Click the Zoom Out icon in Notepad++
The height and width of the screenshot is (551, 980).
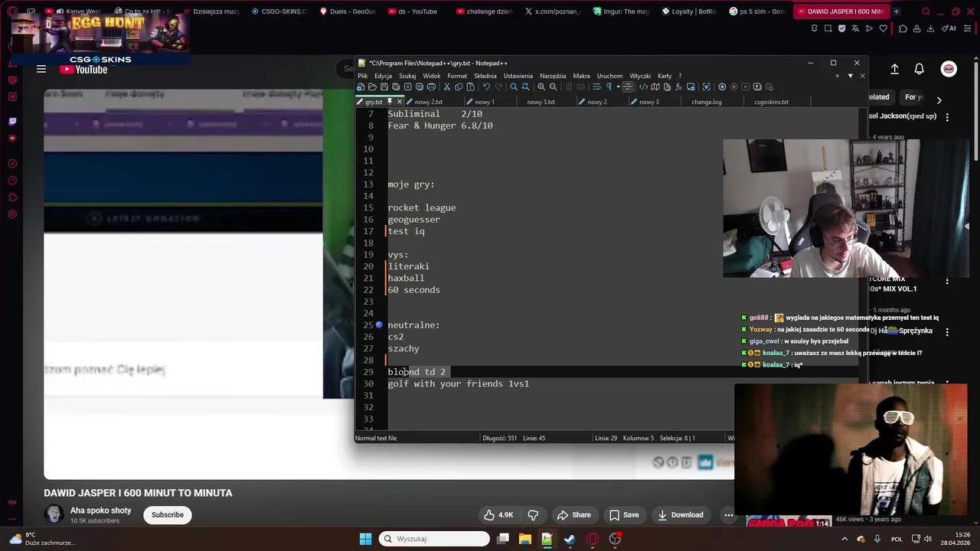tap(553, 86)
